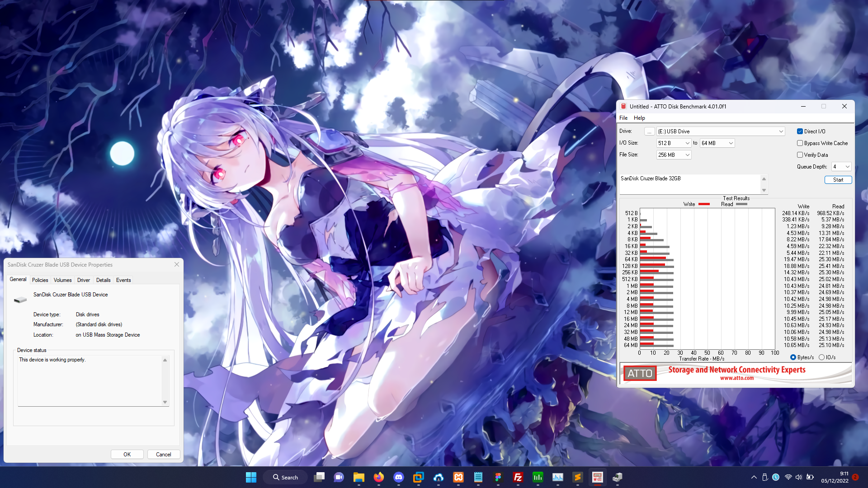Image resolution: width=868 pixels, height=488 pixels.
Task: Click the volume speaker tray icon
Action: click(799, 477)
